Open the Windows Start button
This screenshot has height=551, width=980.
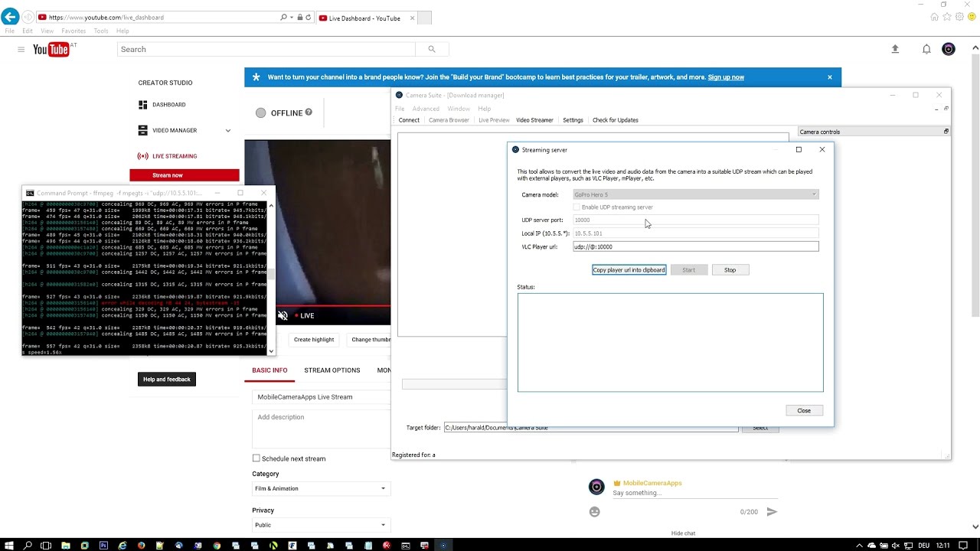click(x=9, y=546)
